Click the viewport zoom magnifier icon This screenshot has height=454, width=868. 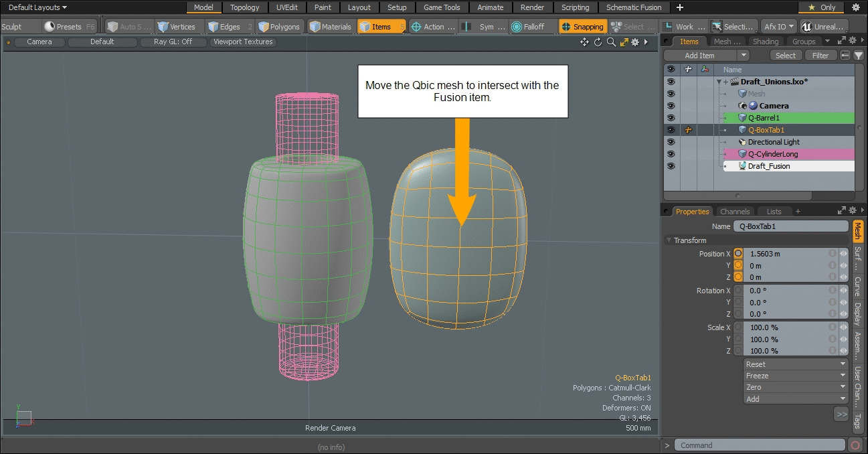(x=611, y=42)
